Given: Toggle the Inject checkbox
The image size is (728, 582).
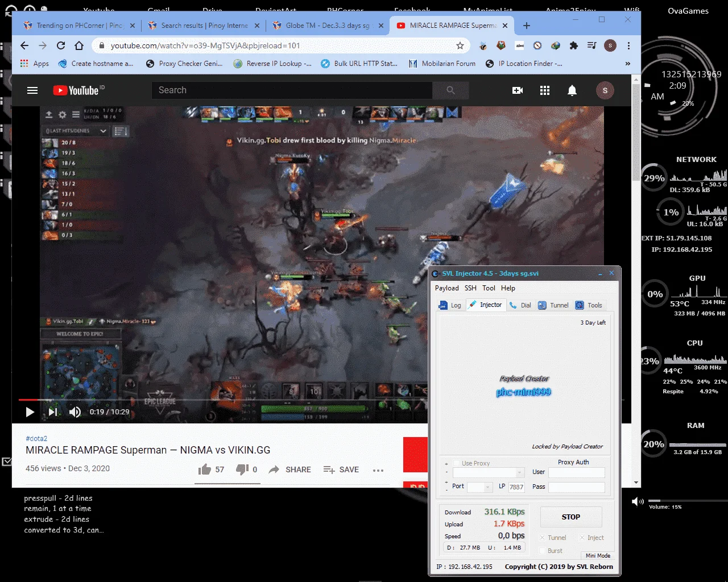Looking at the screenshot, I should 582,538.
